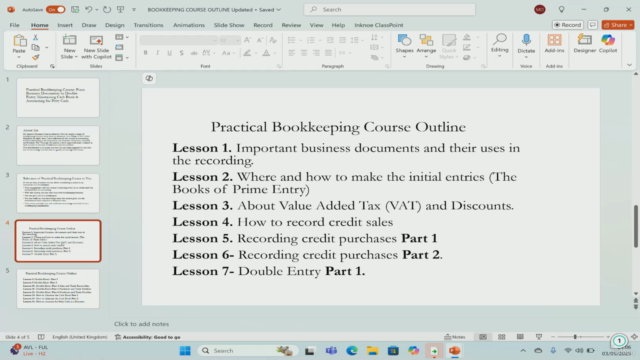Open the font name combo box
The image size is (640, 360).
[x=178, y=40]
